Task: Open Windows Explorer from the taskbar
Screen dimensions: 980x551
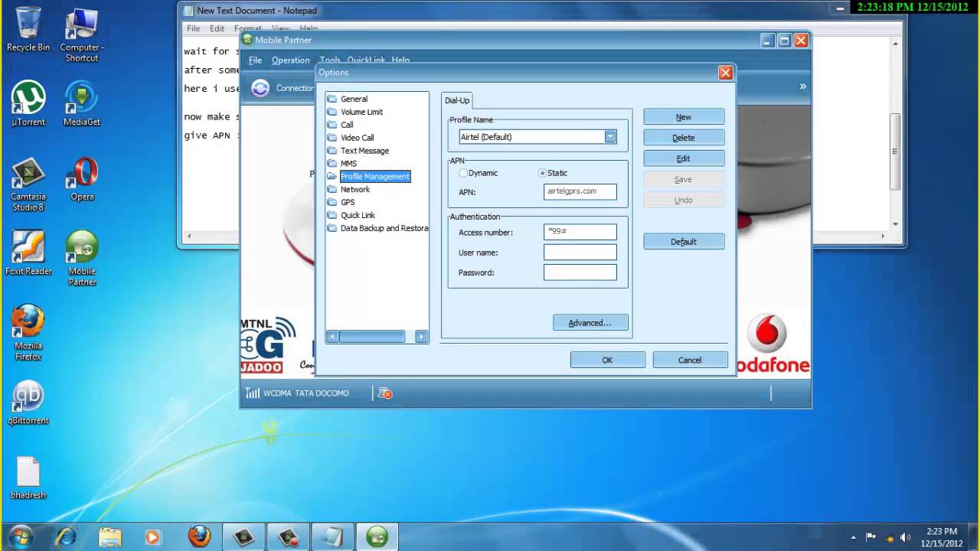Action: point(109,537)
